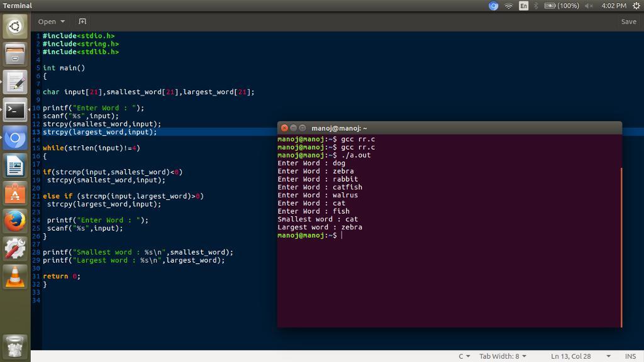Viewport: 644px width, 362px height.
Task: Open the En keyboard layout menu
Action: tap(523, 6)
